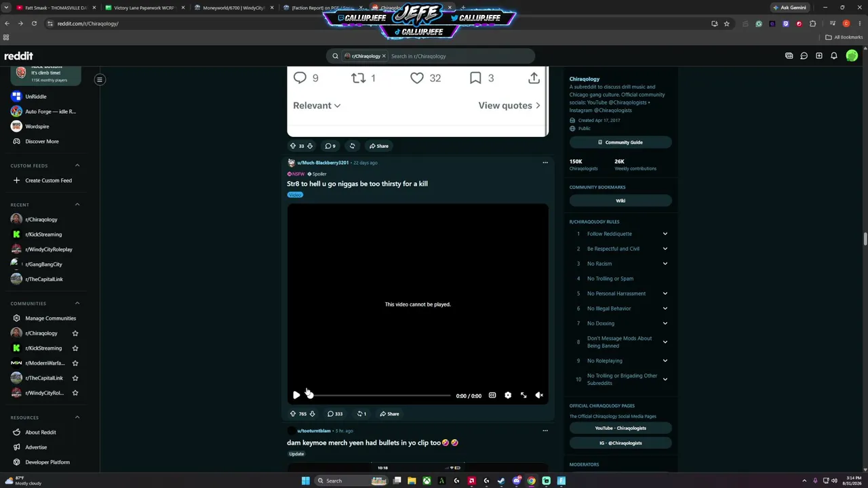This screenshot has height=488, width=868.
Task: Open YouTube - Chiraqologists link
Action: click(x=620, y=428)
